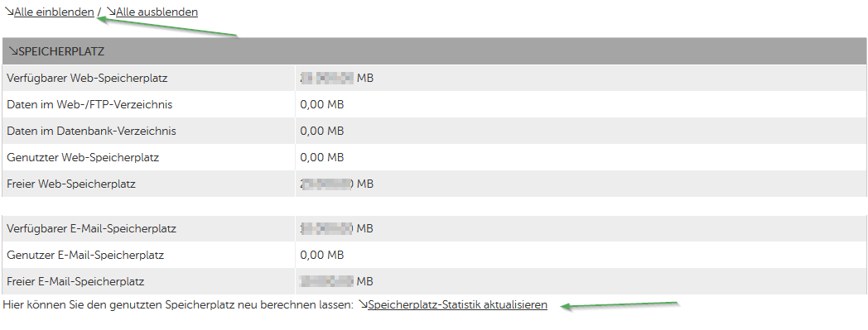Image resolution: width=868 pixels, height=330 pixels.
Task: Select the 'Daten im Web-/FTP-Verzeichnis' row label
Action: click(x=89, y=104)
